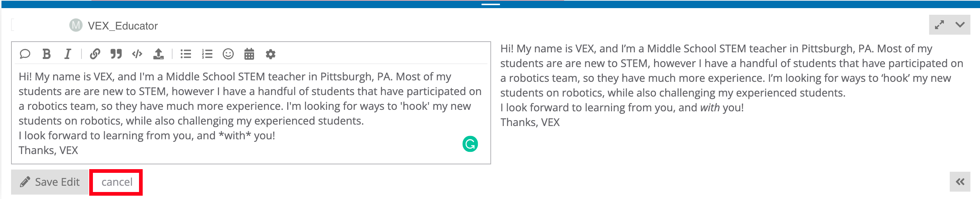Create a numbered list
The width and height of the screenshot is (980, 199).
207,54
